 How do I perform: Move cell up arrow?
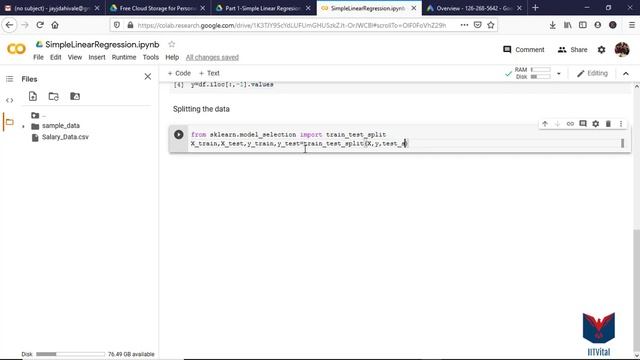click(x=545, y=124)
